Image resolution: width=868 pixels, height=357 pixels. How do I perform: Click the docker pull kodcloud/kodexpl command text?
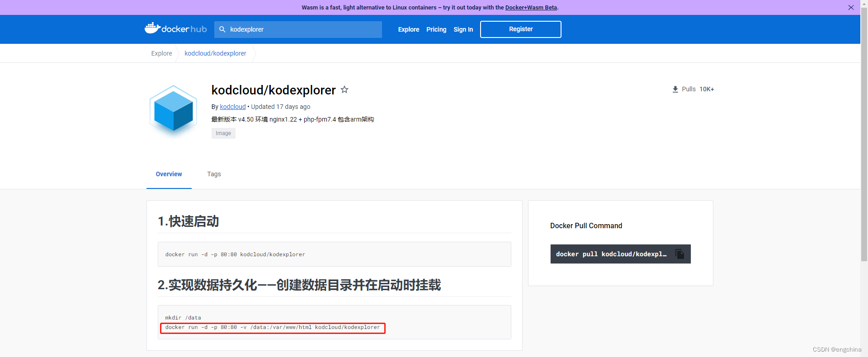click(x=611, y=254)
